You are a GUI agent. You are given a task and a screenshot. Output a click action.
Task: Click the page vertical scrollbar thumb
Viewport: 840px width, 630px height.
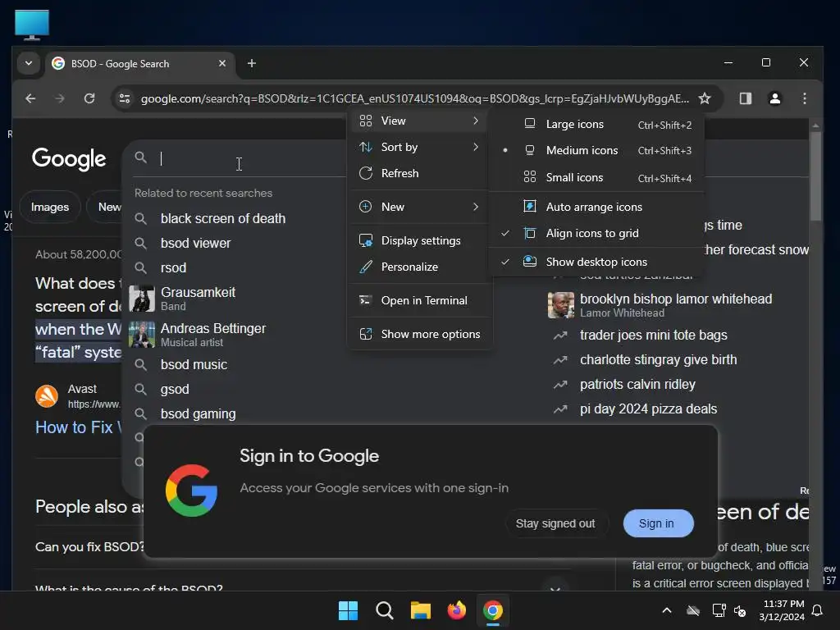[x=815, y=176]
